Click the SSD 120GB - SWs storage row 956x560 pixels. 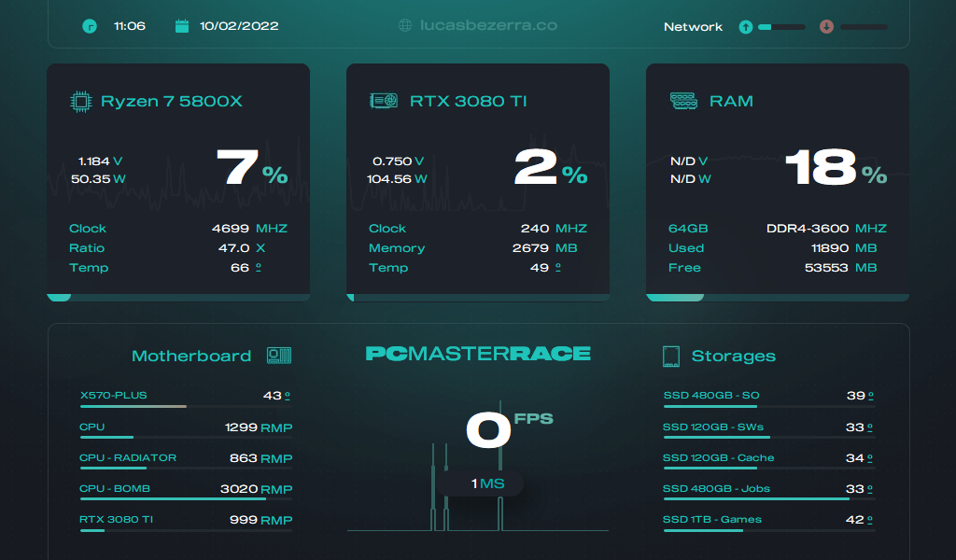769,429
